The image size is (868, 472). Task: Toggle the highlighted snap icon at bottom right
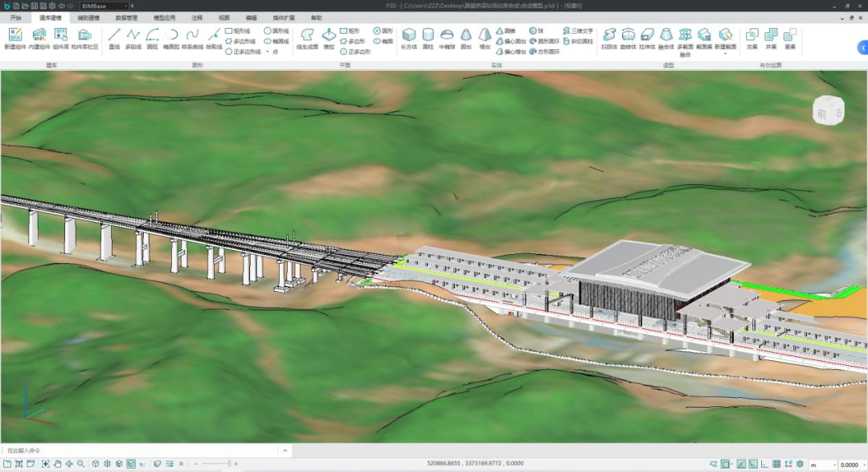(726, 464)
